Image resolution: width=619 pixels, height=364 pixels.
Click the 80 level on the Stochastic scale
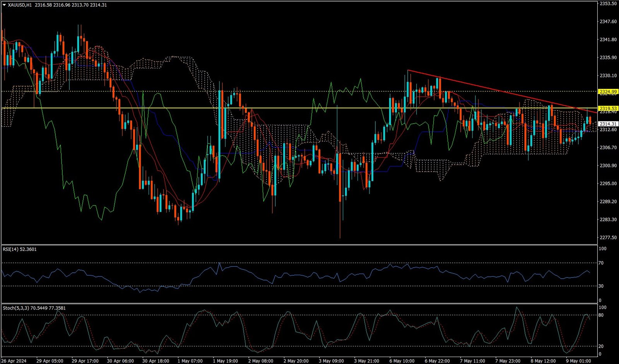click(x=601, y=315)
